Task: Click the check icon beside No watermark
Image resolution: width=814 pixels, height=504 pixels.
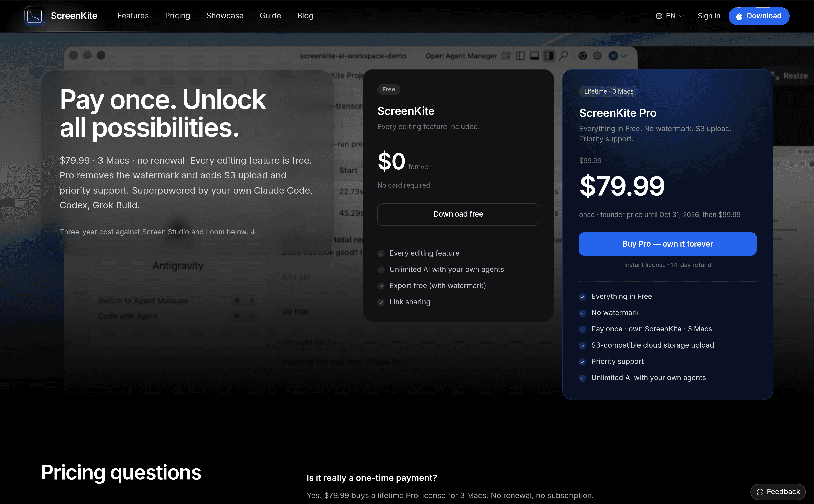Action: [x=583, y=313]
